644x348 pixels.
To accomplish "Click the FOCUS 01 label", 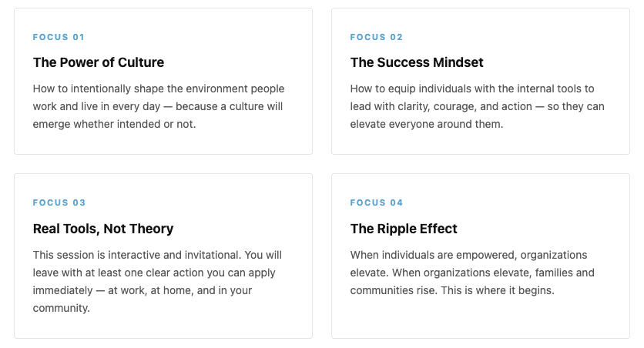I will (x=59, y=37).
